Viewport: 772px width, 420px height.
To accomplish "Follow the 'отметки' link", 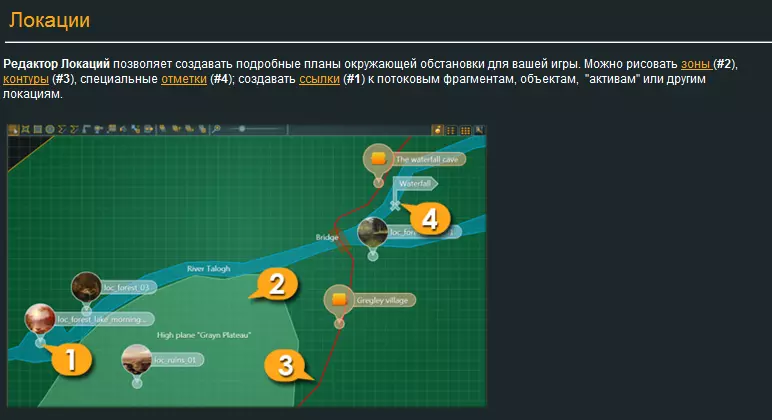I will pyautogui.click(x=184, y=79).
